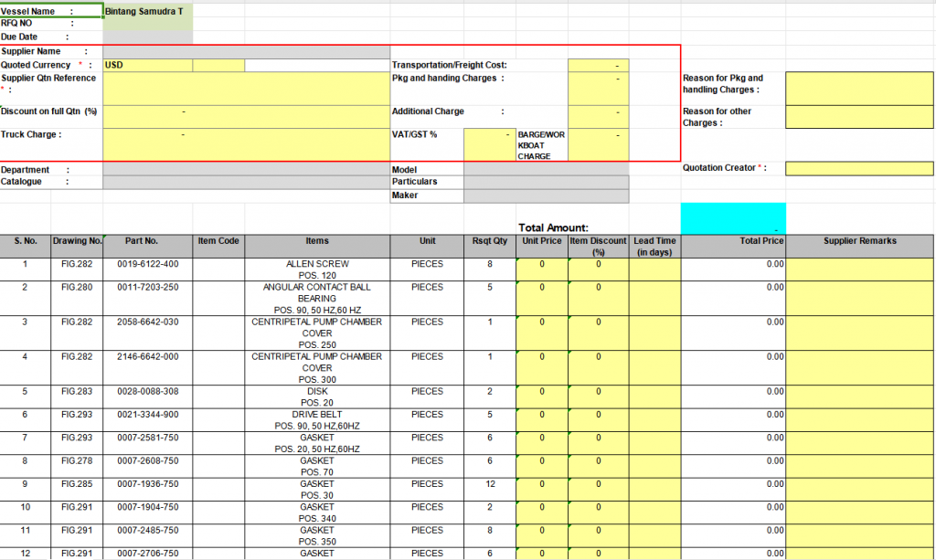The width and height of the screenshot is (936, 560).
Task: Click the Supplier Name entry field
Action: (246, 51)
